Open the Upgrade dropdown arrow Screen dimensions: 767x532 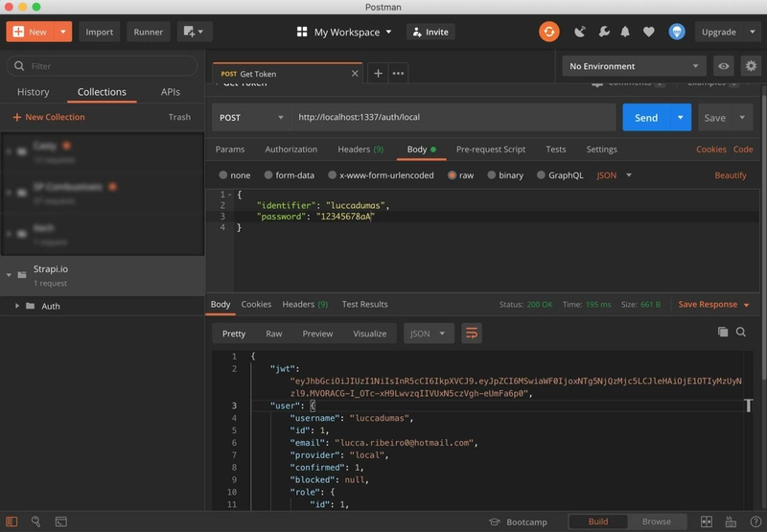(x=753, y=32)
